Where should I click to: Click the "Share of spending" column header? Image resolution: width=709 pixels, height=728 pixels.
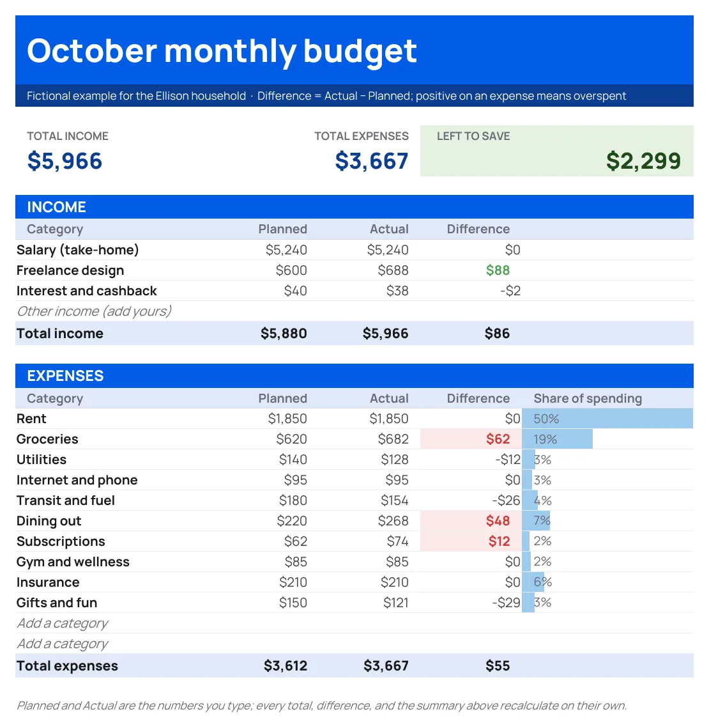pos(588,398)
